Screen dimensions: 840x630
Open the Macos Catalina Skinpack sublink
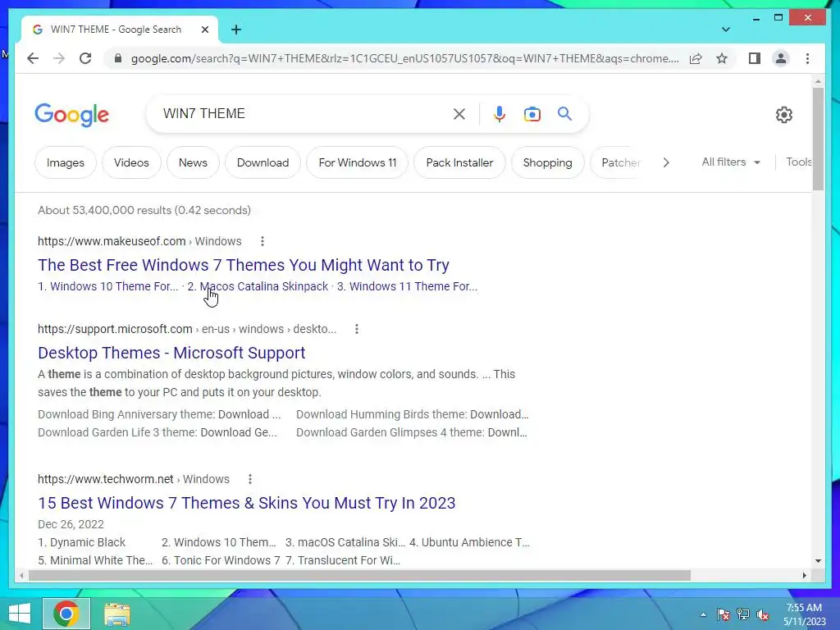click(258, 286)
